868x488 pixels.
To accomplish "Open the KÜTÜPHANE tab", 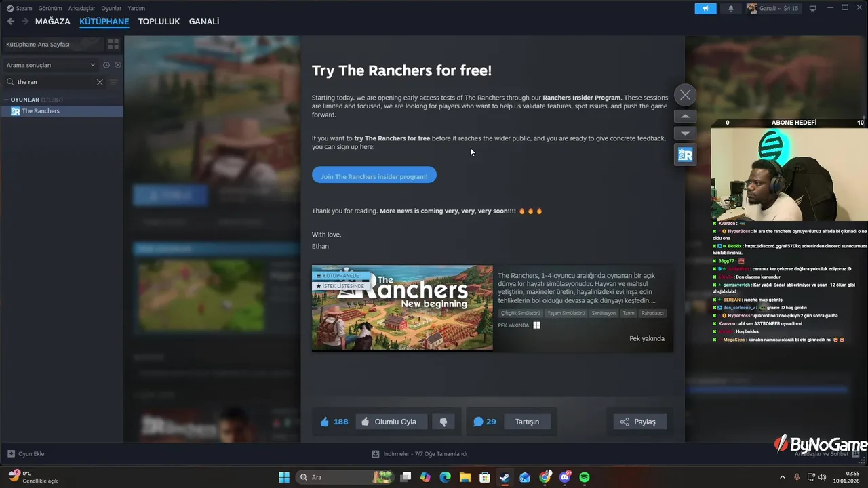I will tap(104, 22).
